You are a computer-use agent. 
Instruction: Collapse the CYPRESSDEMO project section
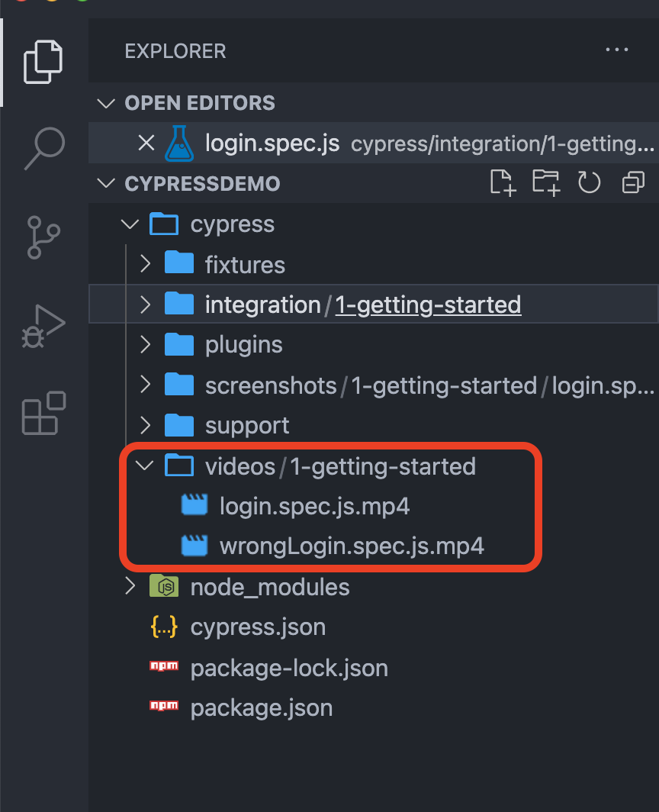[108, 184]
